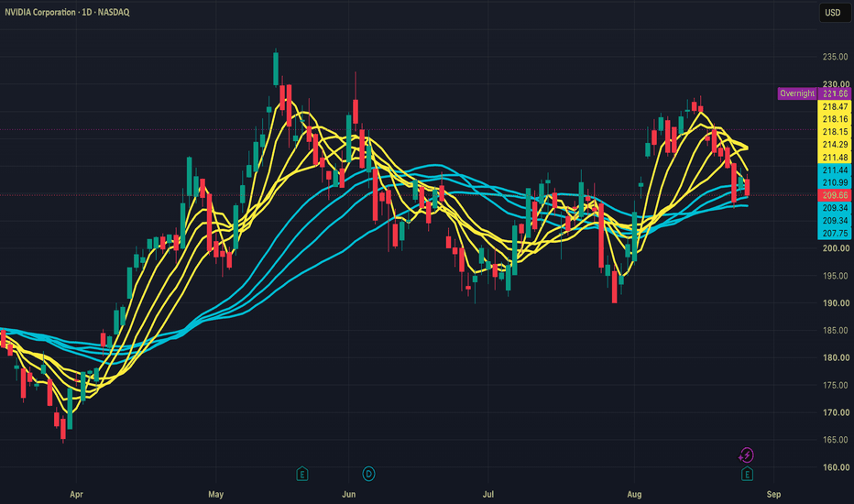Click the yellow 214.29 moving average label

(x=835, y=145)
